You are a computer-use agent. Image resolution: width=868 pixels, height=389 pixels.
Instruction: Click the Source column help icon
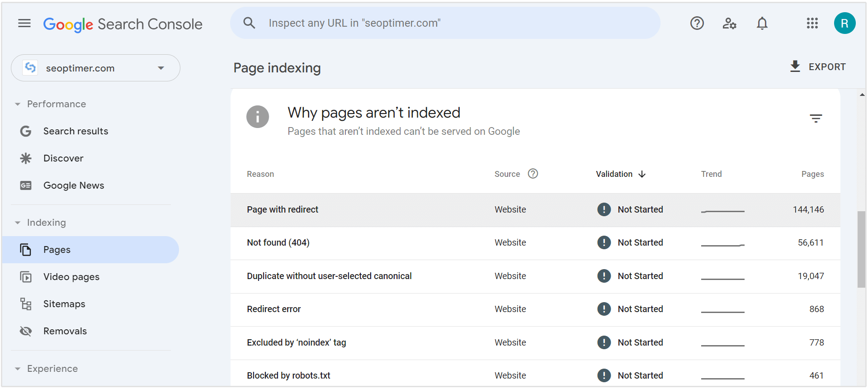point(533,174)
